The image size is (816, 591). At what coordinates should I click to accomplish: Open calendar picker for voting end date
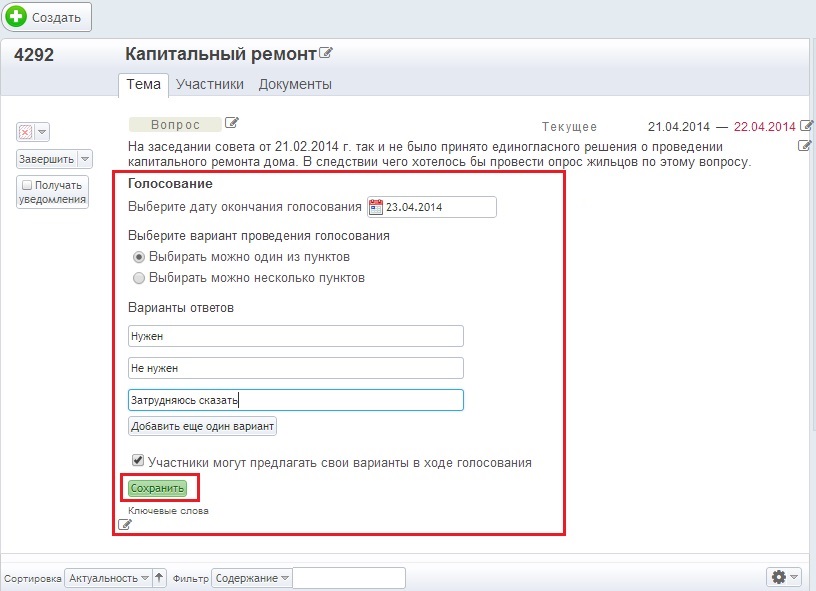[x=376, y=207]
